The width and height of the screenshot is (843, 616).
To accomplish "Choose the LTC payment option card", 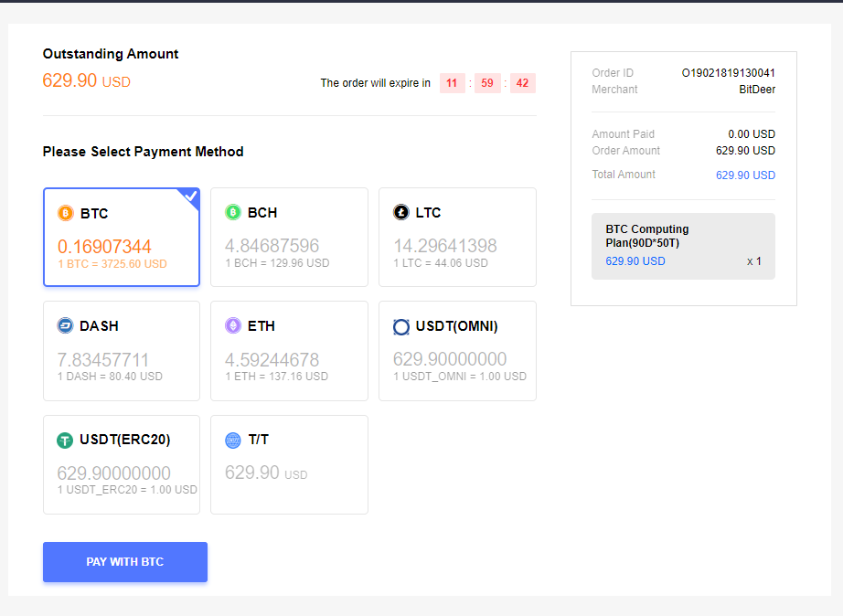I will point(457,237).
